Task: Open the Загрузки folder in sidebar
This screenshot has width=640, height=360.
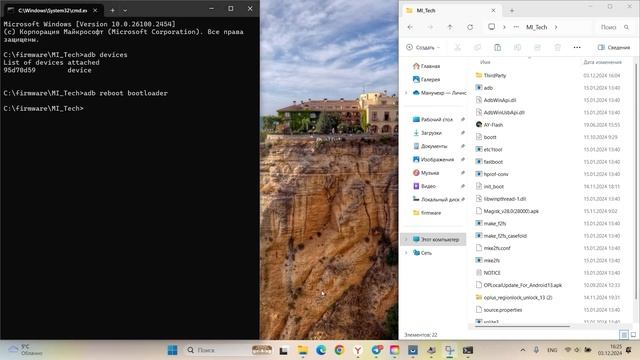Action: [431, 133]
